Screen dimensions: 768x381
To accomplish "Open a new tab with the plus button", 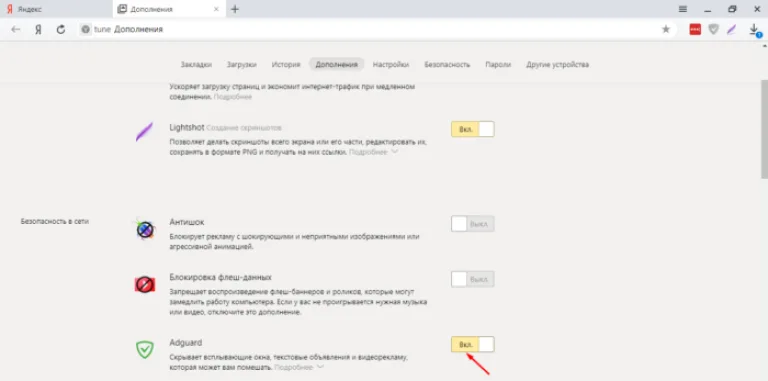I will 235,9.
